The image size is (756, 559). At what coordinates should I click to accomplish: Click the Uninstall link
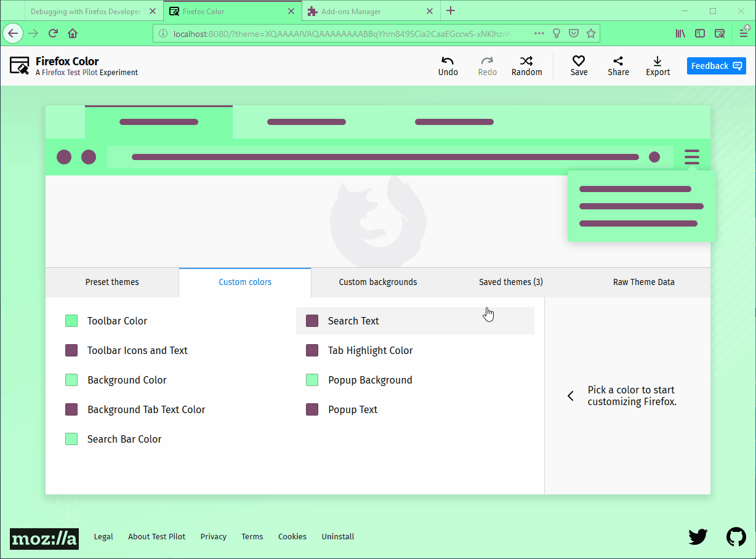pos(338,537)
